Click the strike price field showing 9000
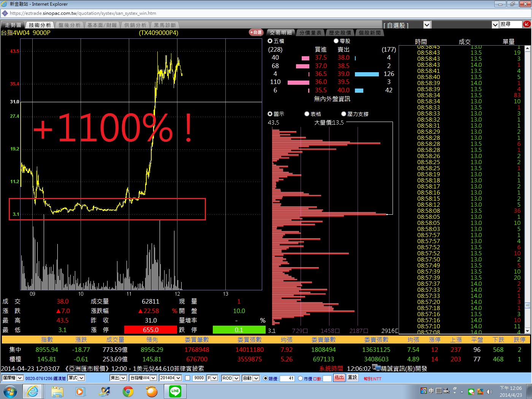Viewport: 532px width, 399px height. pyautogui.click(x=199, y=378)
